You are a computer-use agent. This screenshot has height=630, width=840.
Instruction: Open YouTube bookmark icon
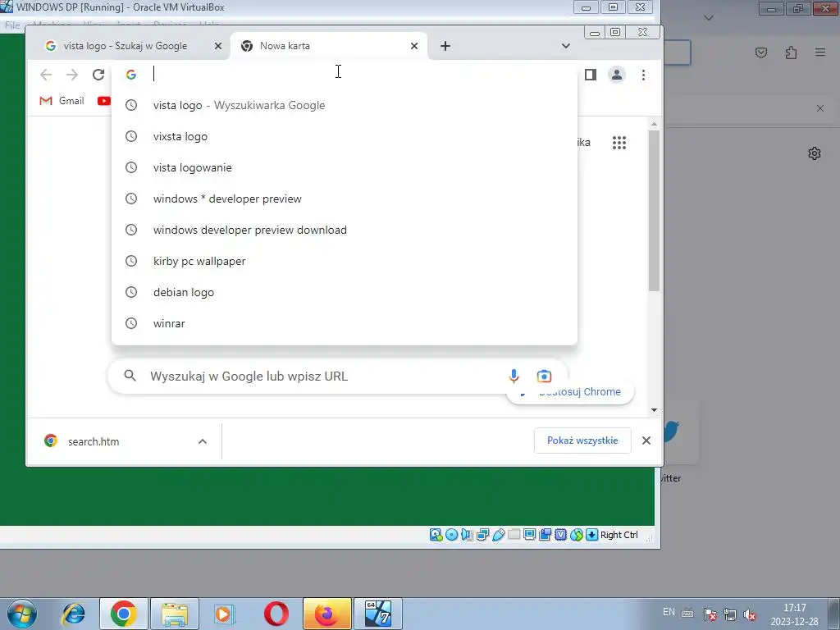coord(104,101)
